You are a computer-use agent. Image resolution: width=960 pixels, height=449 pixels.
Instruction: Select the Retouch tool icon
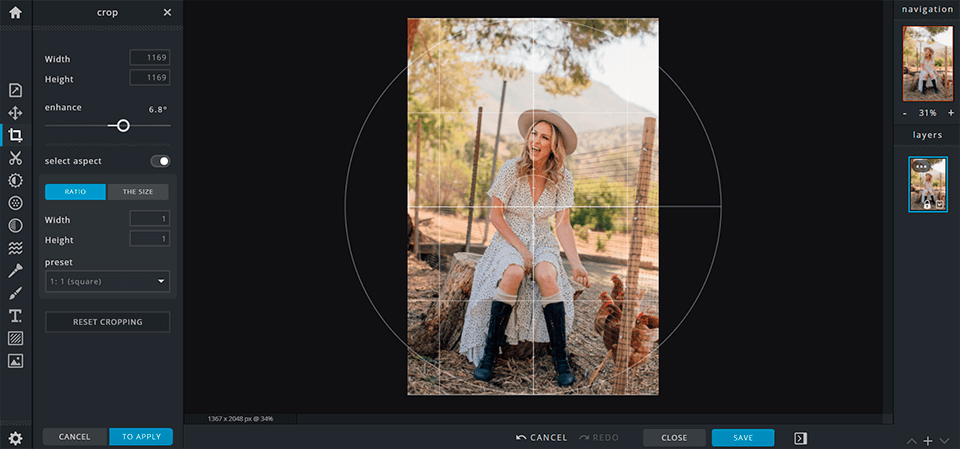(x=15, y=271)
